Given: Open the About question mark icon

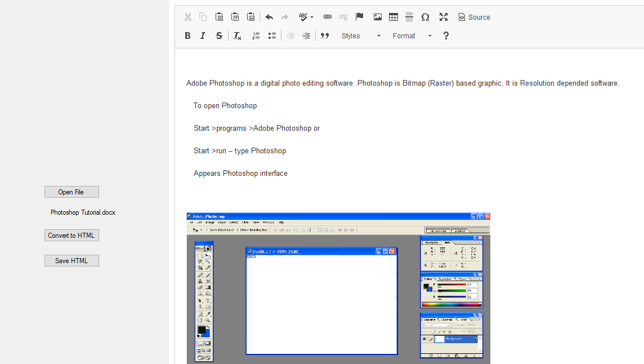Looking at the screenshot, I should 446,36.
